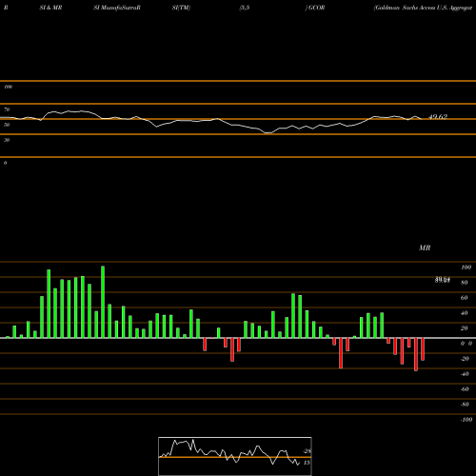
Task: Click the -28 value in mini chart
Action: [x=307, y=451]
